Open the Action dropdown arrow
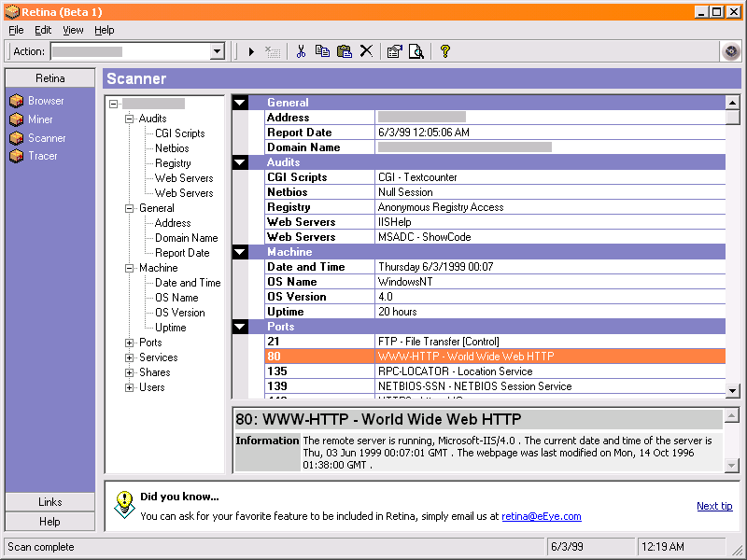 point(218,51)
